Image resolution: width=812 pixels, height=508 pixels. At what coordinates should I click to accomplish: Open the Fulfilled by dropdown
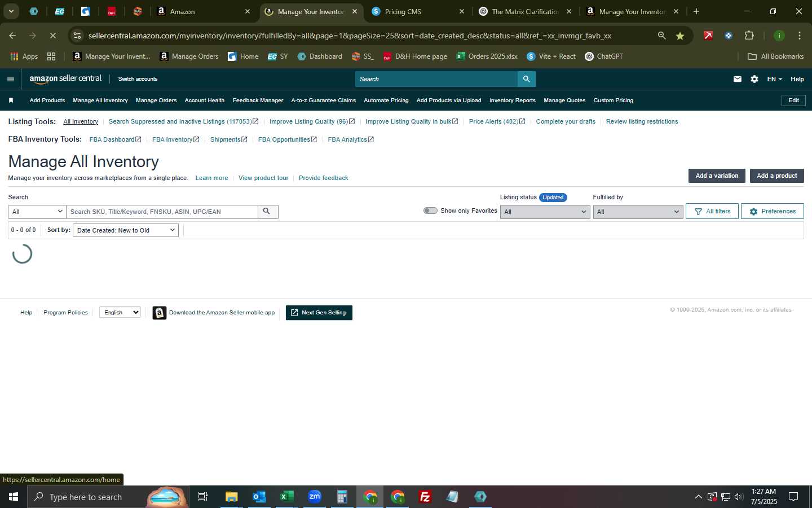tap(638, 212)
